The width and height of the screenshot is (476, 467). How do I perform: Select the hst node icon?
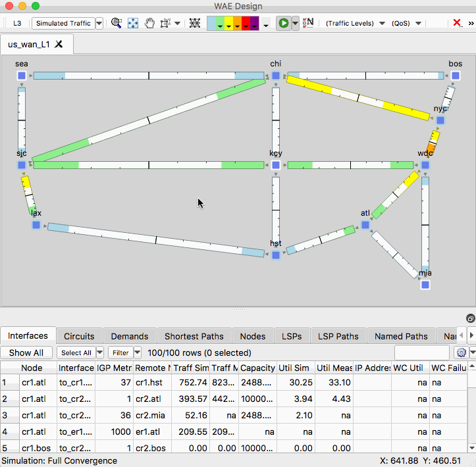276,255
